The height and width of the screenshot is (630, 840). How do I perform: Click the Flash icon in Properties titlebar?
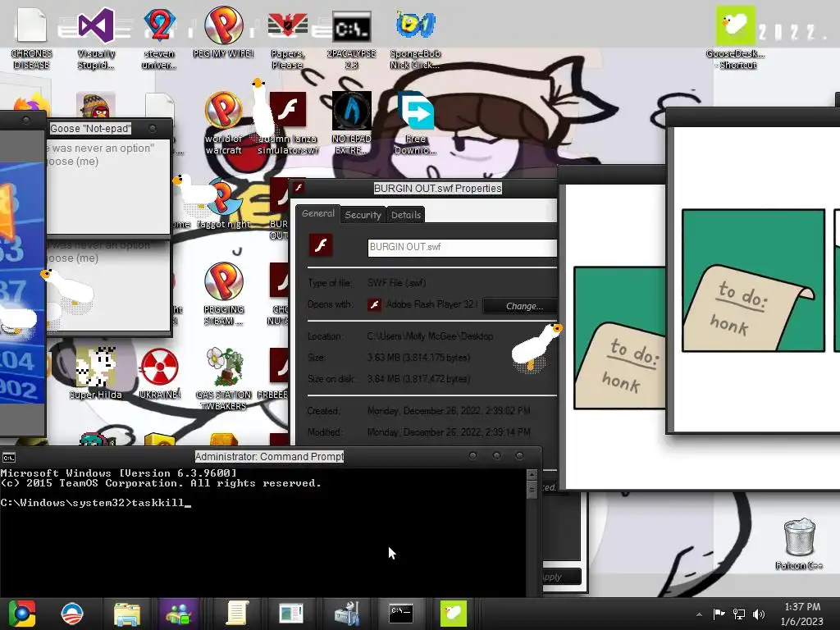[x=299, y=188]
